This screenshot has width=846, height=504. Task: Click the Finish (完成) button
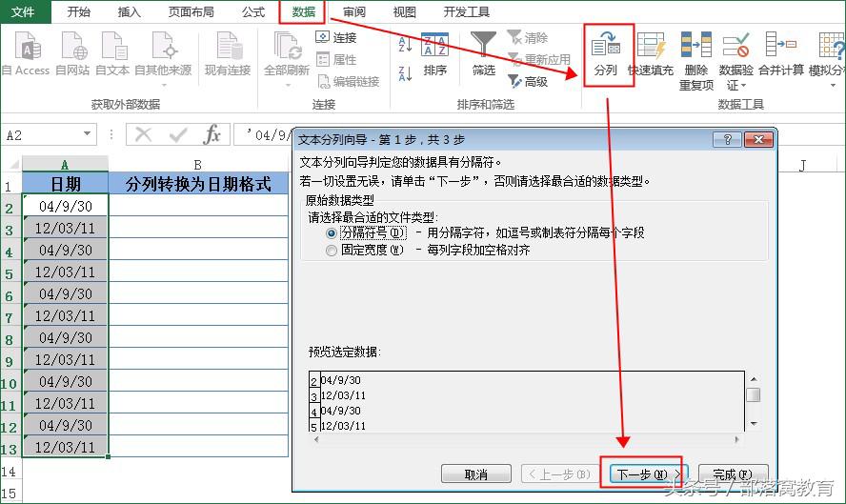coord(733,474)
